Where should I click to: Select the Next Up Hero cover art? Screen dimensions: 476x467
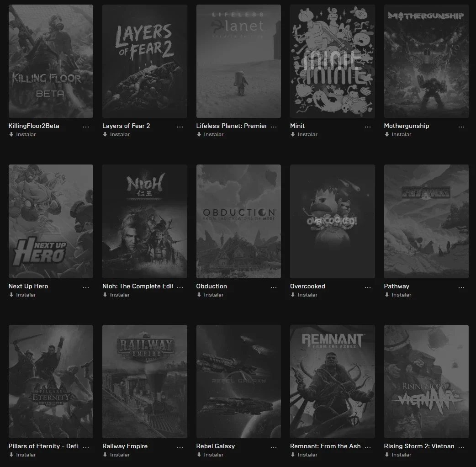click(51, 221)
